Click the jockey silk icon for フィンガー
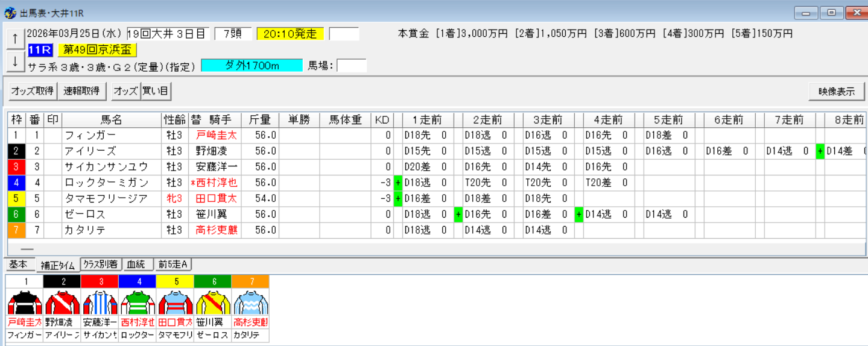 (x=24, y=302)
